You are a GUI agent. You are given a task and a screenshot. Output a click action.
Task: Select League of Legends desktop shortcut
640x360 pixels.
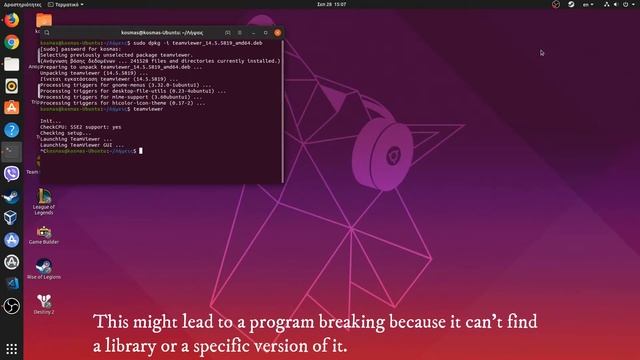click(x=44, y=202)
